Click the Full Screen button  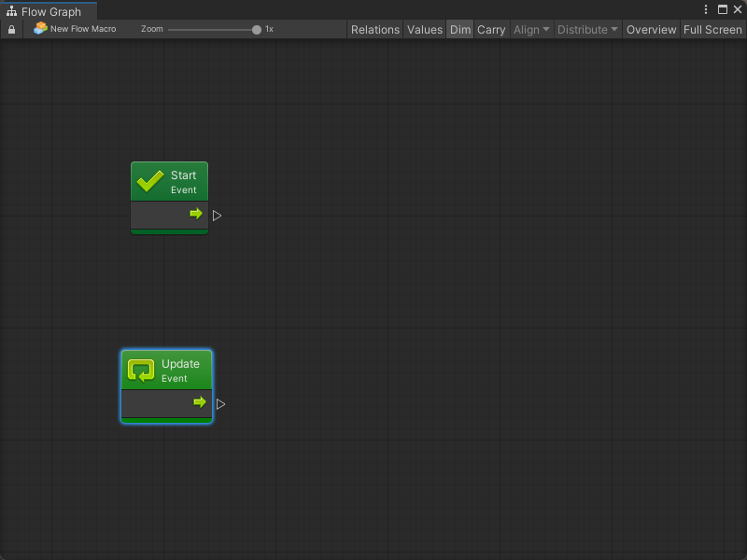712,30
